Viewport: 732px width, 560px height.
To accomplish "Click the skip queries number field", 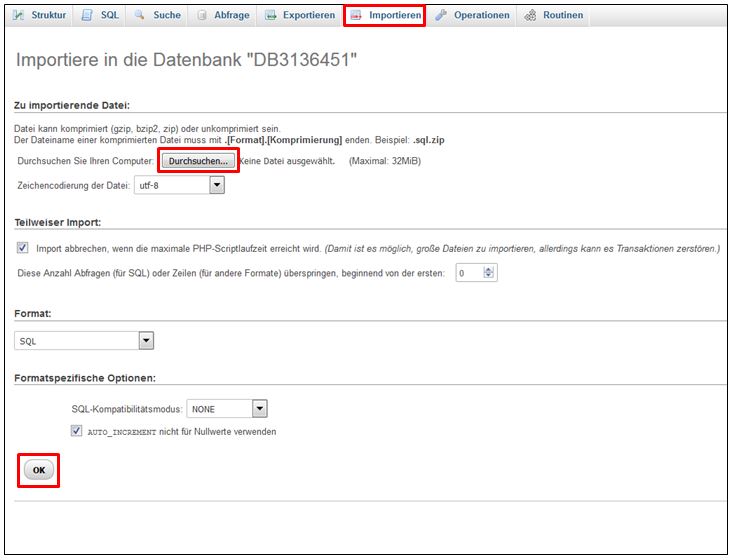I will pyautogui.click(x=476, y=273).
